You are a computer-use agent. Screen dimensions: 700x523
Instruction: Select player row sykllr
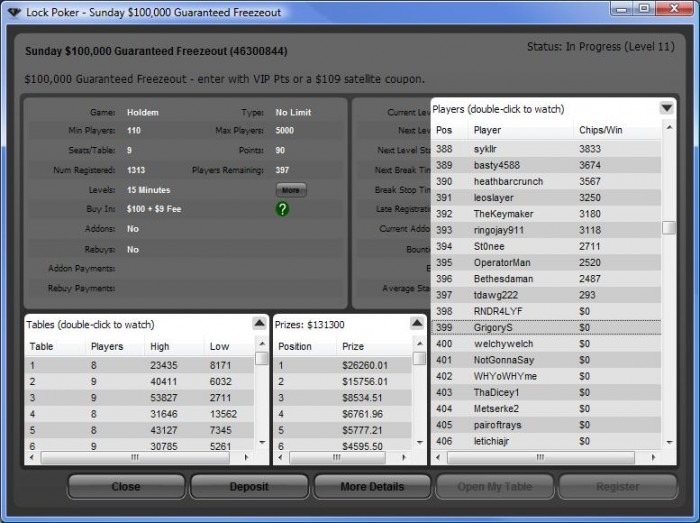point(546,149)
